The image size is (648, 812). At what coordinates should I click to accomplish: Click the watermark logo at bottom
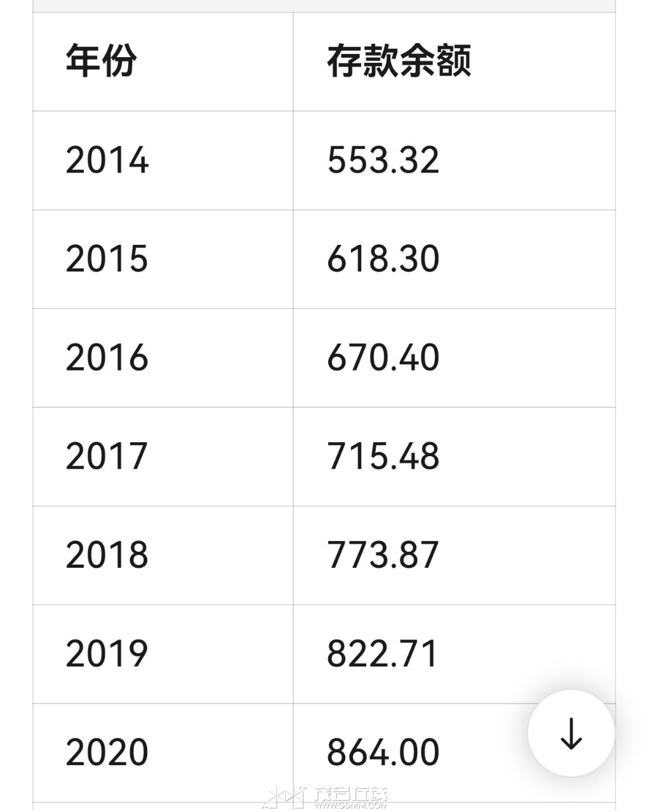(x=286, y=797)
